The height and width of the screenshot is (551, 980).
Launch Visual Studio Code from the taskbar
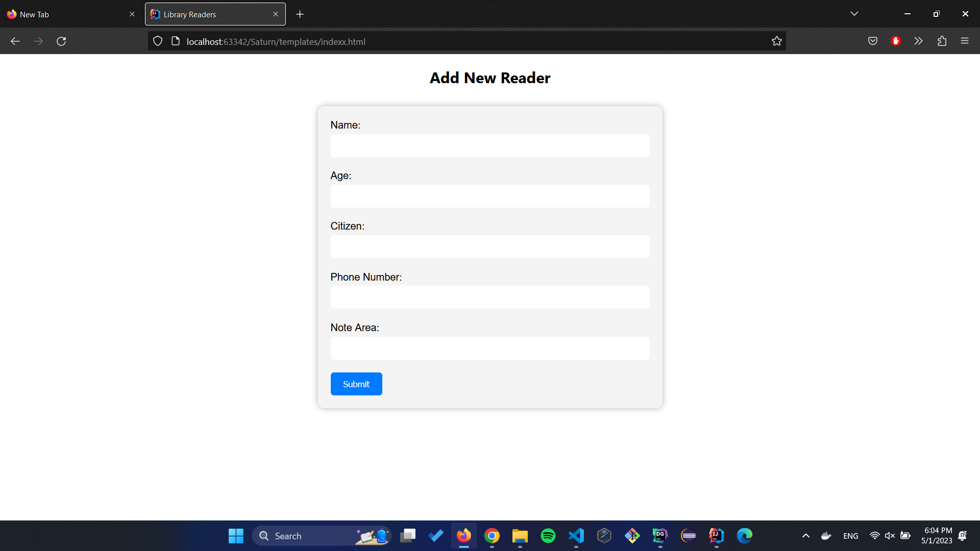[576, 536]
